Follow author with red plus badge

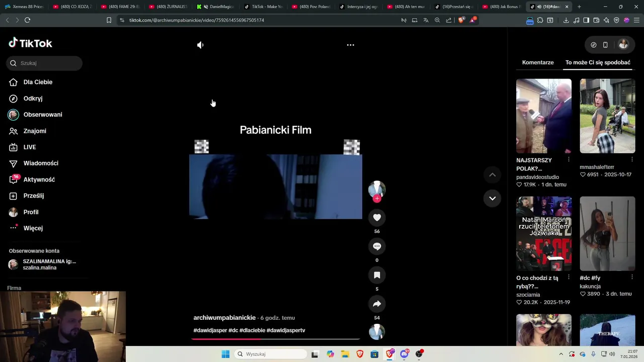pos(377,199)
